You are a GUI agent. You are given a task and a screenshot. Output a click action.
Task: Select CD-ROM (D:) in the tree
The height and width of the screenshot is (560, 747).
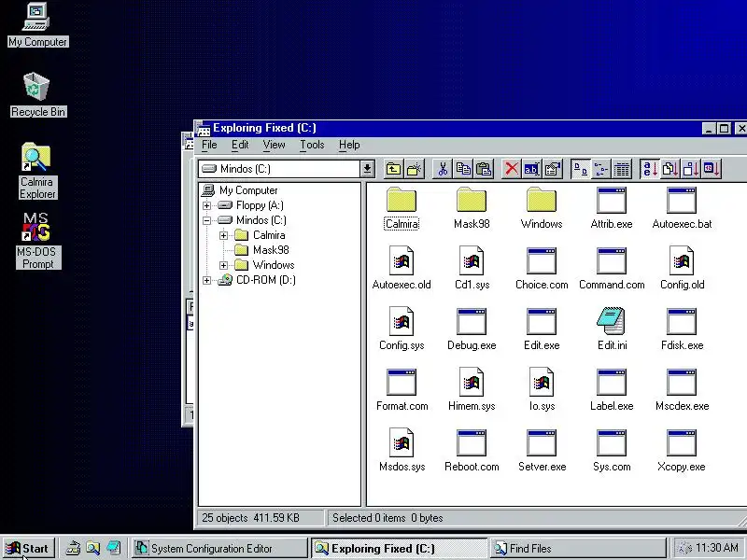[x=266, y=280]
